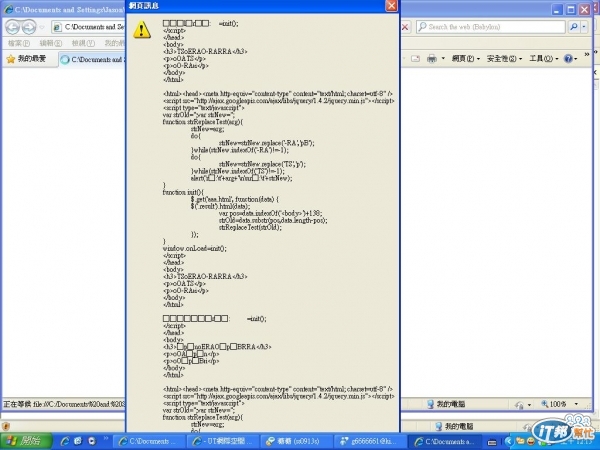This screenshot has height=450, width=600.
Task: Expand the command bar overflow chevron
Action: tap(587, 55)
